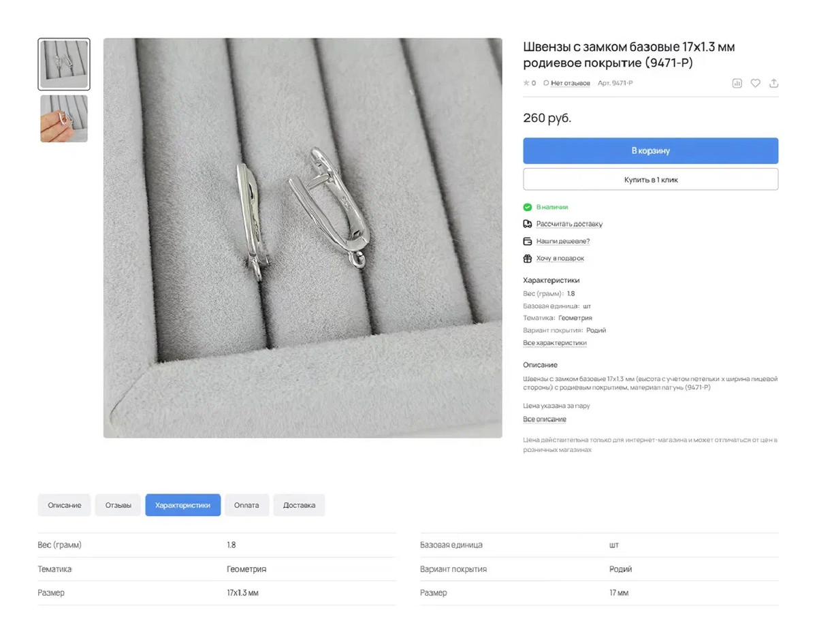Show the second thumbnail with the hand
The width and height of the screenshot is (817, 644).
tap(64, 118)
